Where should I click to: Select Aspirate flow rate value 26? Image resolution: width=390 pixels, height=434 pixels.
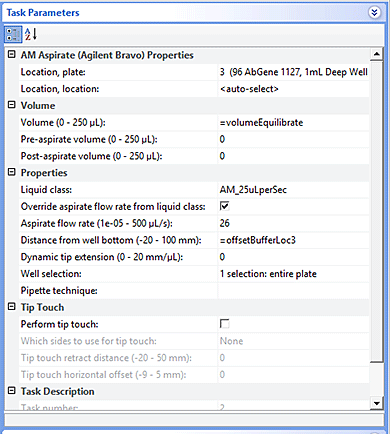click(294, 223)
